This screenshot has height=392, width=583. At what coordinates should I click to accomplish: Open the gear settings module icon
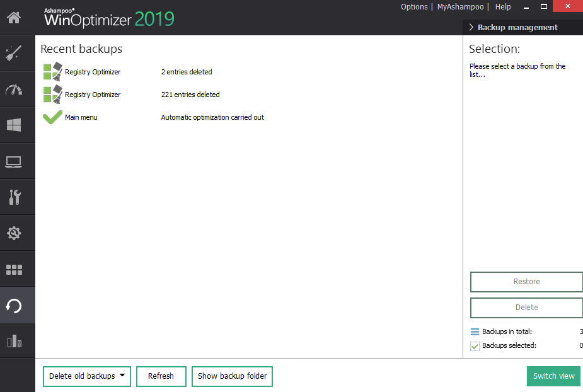tap(14, 233)
